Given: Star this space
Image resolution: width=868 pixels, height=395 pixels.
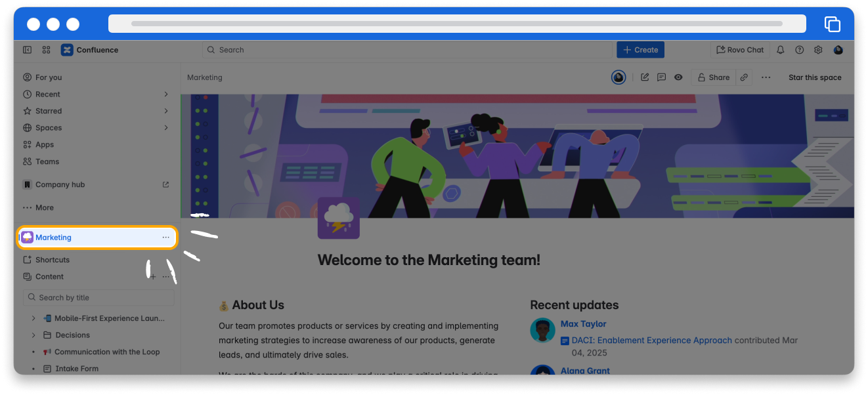Looking at the screenshot, I should [814, 77].
